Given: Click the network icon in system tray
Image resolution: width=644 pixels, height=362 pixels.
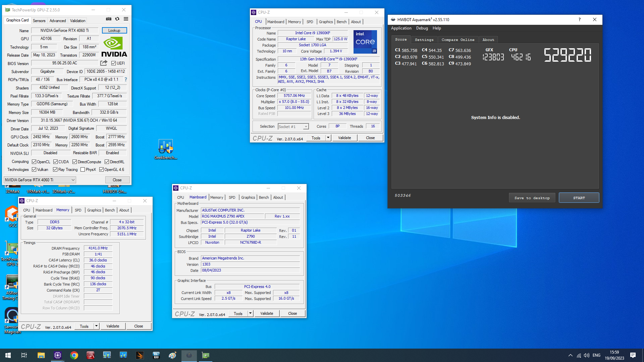Looking at the screenshot, I should (x=579, y=355).
